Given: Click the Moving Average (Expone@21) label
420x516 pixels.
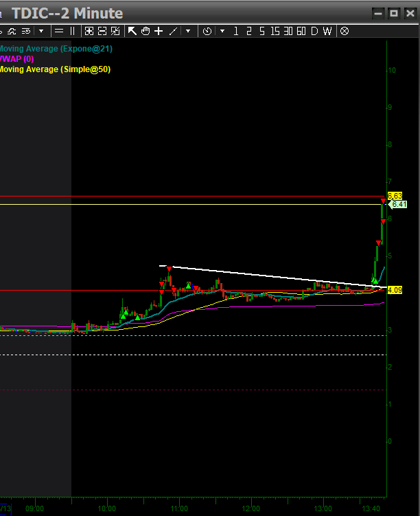Looking at the screenshot, I should (x=56, y=49).
